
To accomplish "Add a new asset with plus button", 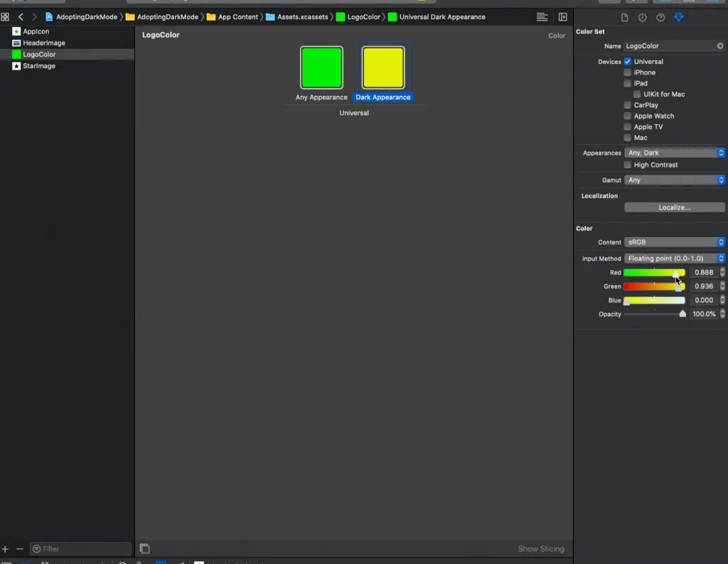I will (5, 548).
